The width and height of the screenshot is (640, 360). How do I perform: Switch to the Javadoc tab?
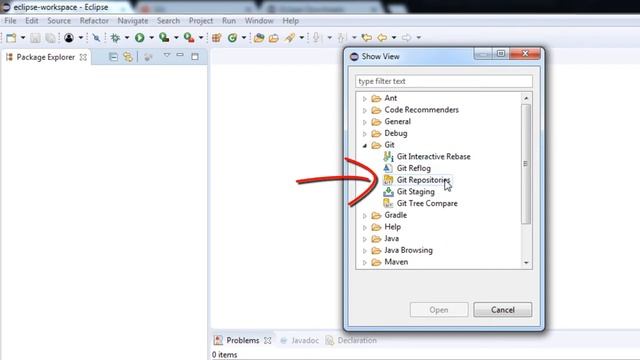tap(300, 340)
